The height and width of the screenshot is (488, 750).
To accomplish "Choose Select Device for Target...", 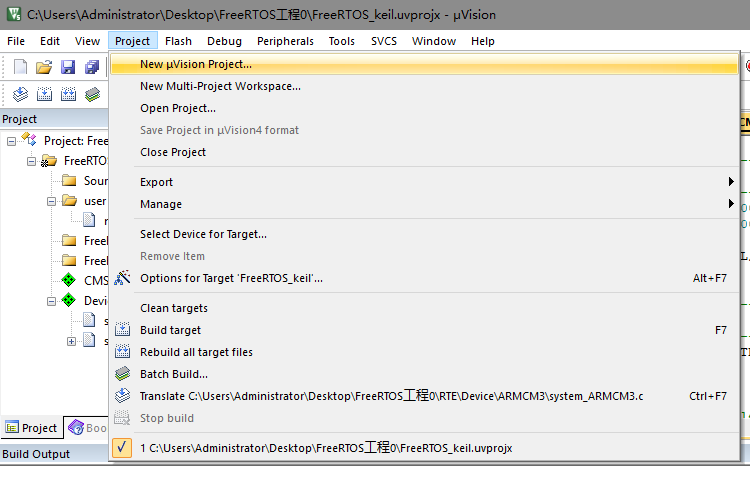I will click(425, 234).
